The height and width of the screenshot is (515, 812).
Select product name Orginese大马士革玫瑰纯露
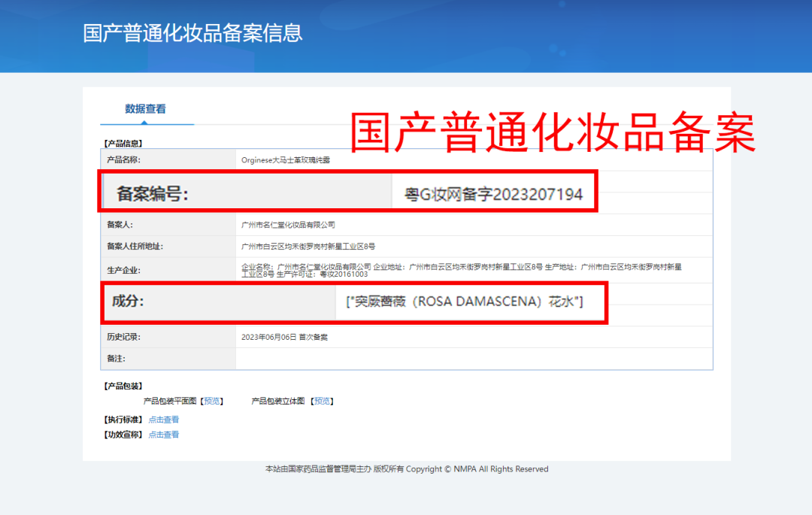click(286, 160)
